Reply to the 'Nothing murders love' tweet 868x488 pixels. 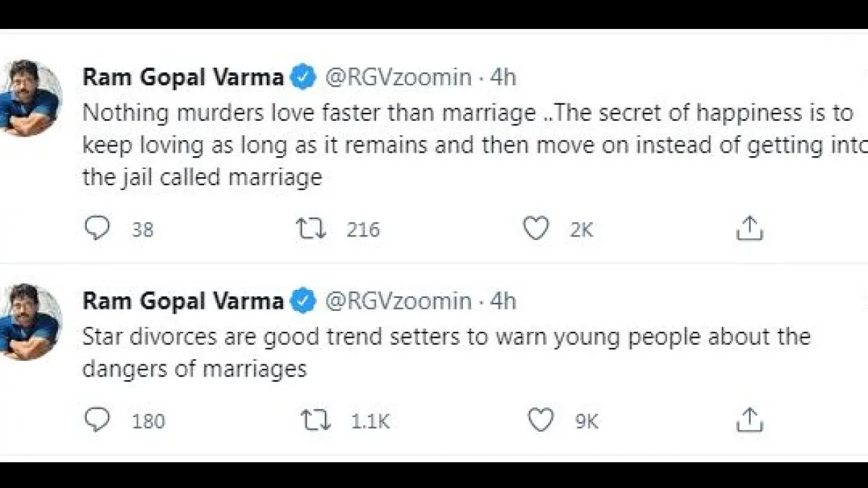point(97,229)
